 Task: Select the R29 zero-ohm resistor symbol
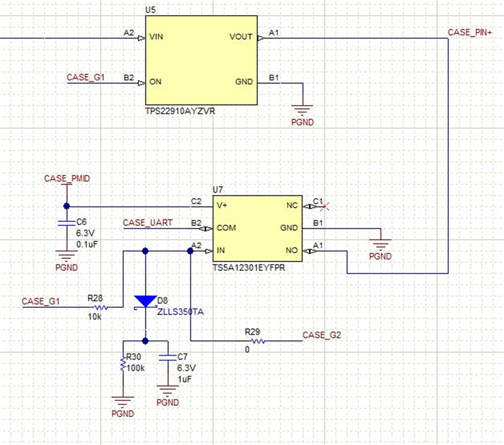point(258,341)
